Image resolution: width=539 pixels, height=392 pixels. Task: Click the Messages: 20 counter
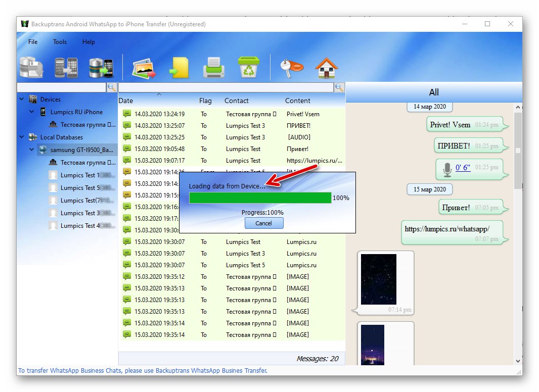coord(317,359)
